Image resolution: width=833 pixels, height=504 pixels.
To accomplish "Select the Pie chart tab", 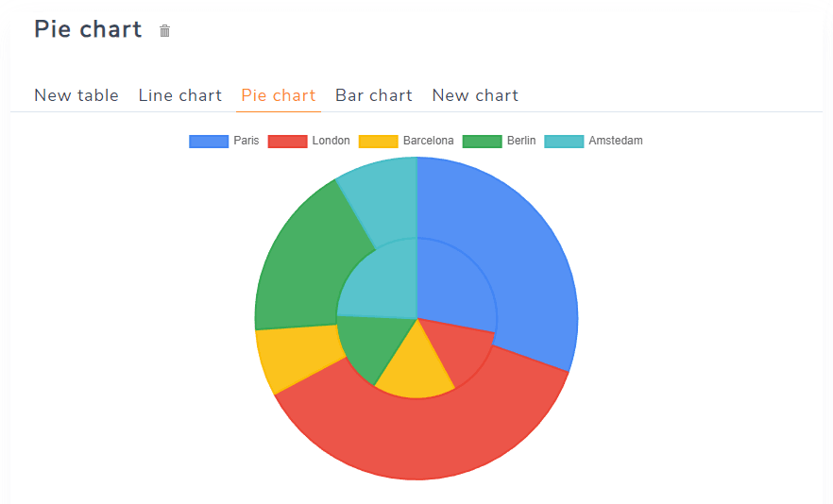I will tap(279, 95).
